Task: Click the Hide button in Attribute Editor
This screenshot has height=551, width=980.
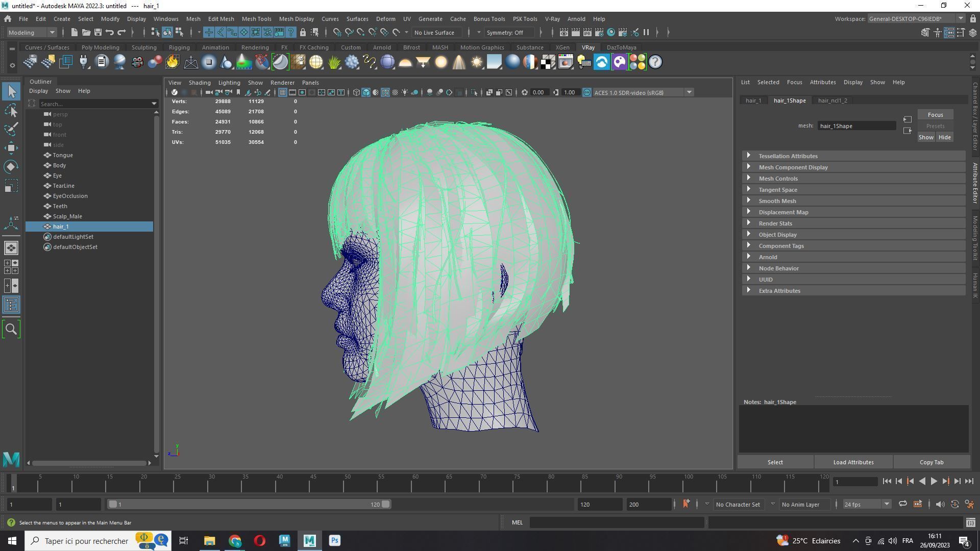Action: 944,137
